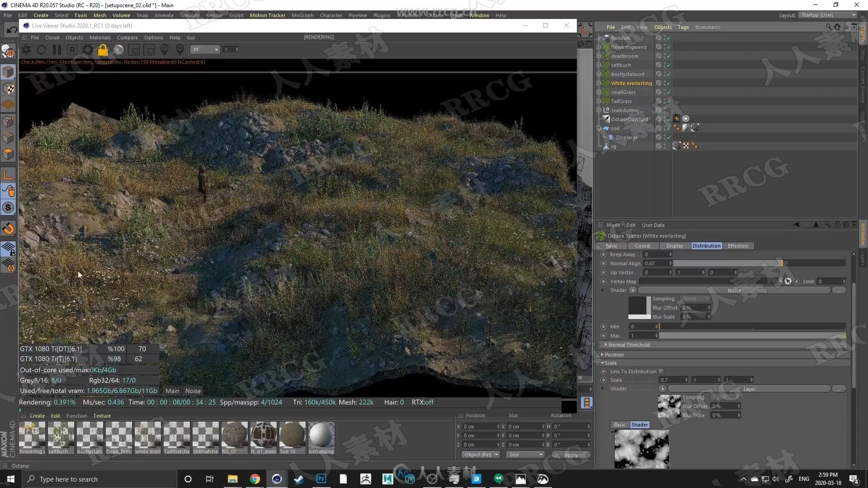
Task: Switch to the Display tab
Action: 675,246
